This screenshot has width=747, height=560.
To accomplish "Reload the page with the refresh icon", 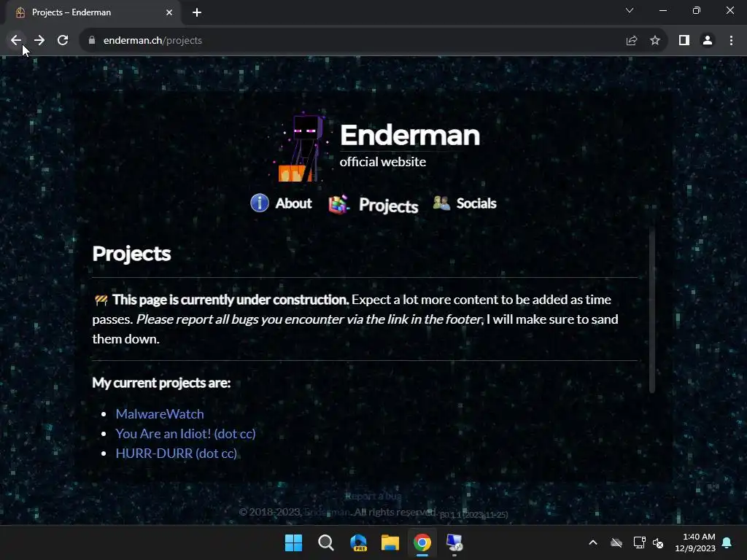I will click(x=63, y=41).
